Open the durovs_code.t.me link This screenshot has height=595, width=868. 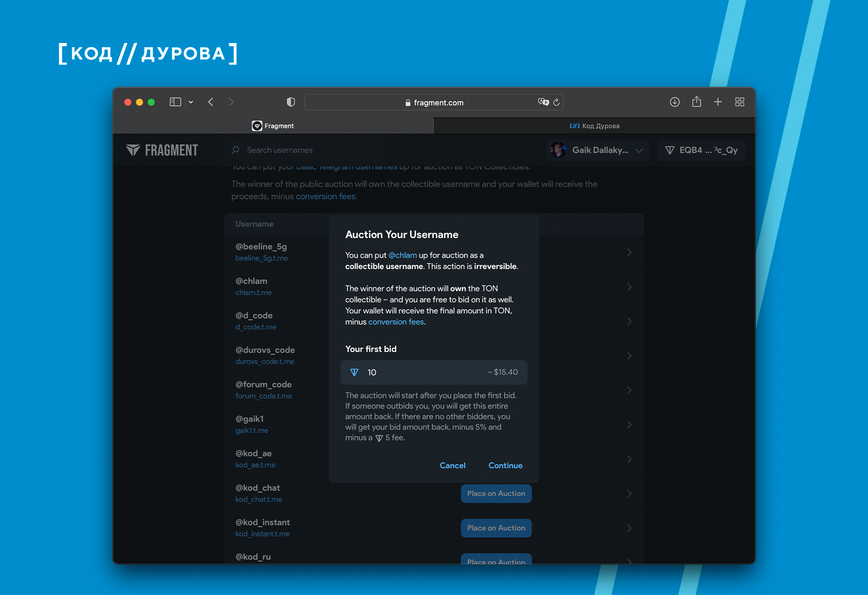(x=265, y=362)
